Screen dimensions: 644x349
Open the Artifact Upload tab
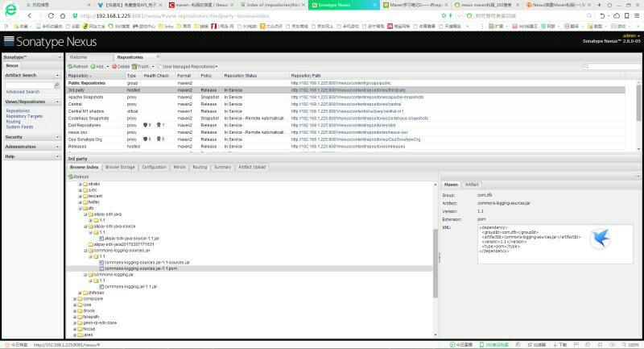point(252,167)
